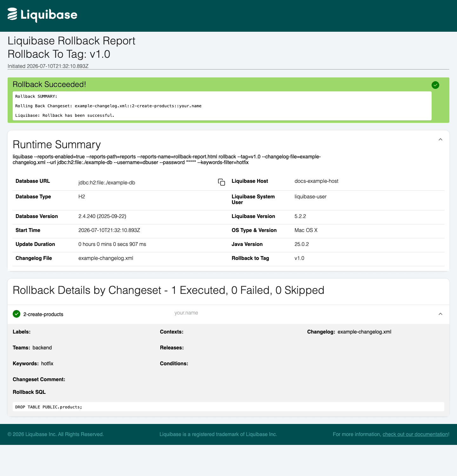Click the Labels: field label
The image size is (457, 476).
22,332
